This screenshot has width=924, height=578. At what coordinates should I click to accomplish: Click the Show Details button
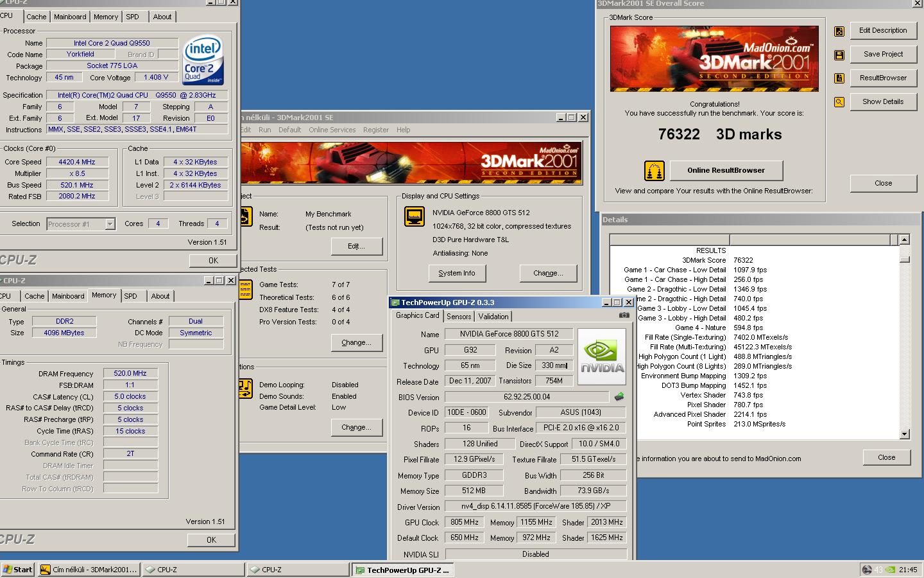[x=883, y=101]
